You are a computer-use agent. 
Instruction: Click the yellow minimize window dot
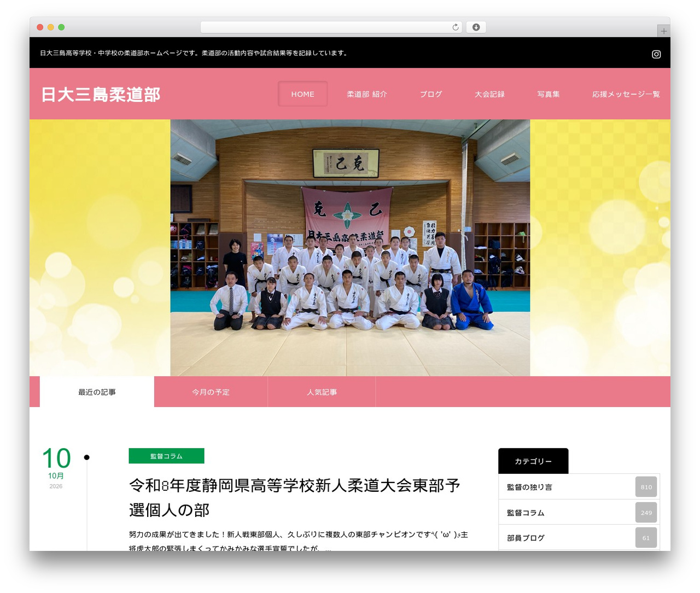click(x=51, y=27)
